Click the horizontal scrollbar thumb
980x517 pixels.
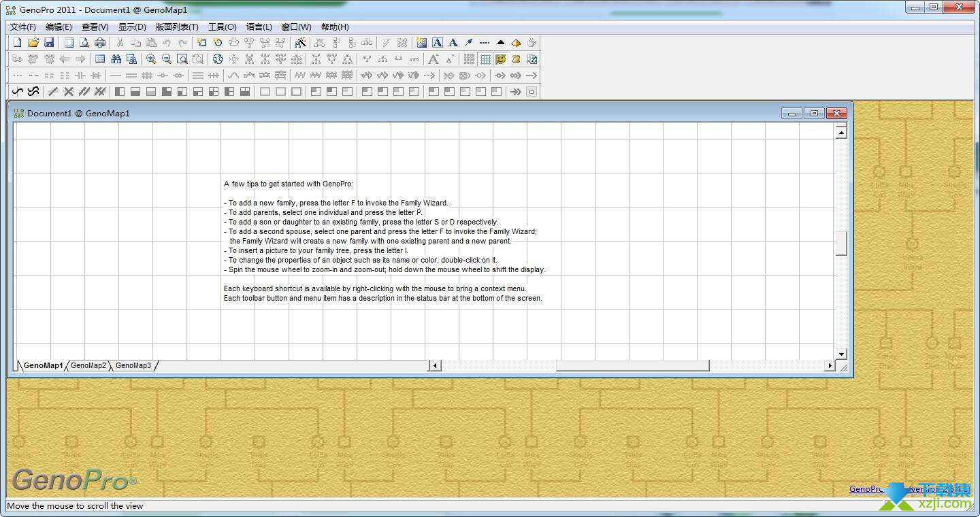point(632,365)
